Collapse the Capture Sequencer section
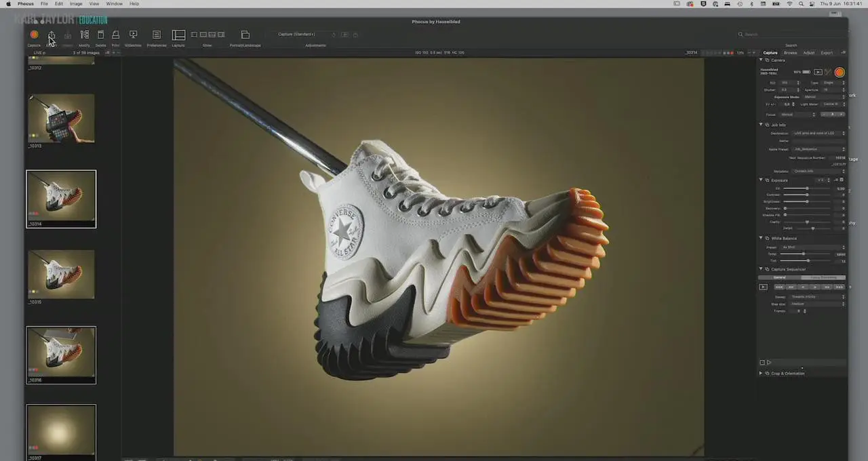The image size is (868, 461). click(761, 269)
